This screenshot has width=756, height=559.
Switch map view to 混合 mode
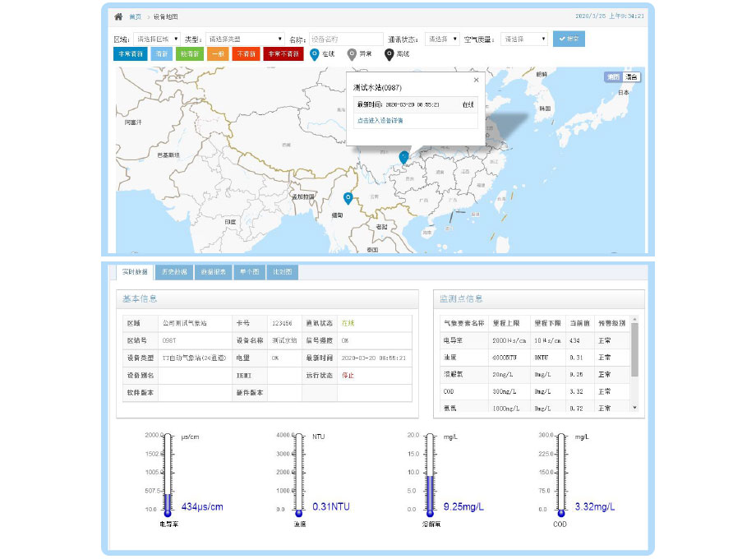(631, 76)
